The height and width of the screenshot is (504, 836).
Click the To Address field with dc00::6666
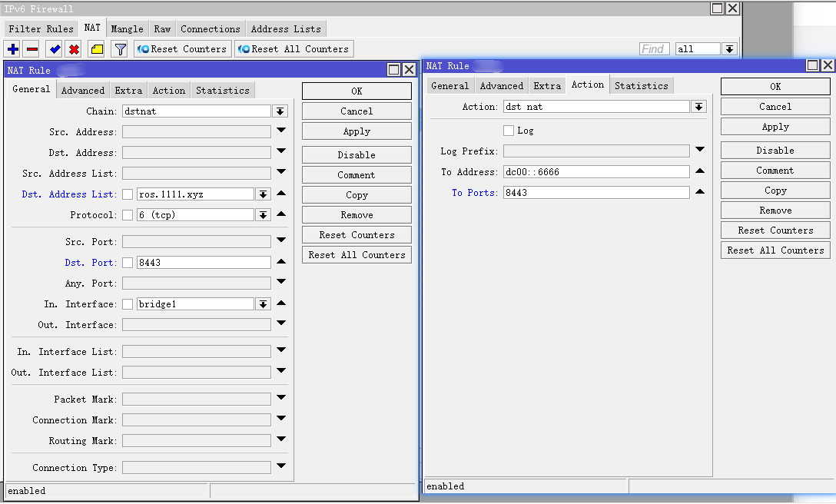tap(596, 172)
